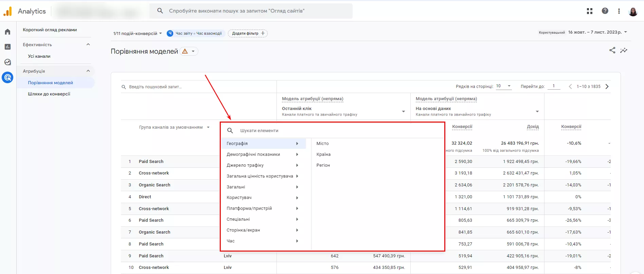
Task: Go to next table page arrow
Action: coord(607,87)
